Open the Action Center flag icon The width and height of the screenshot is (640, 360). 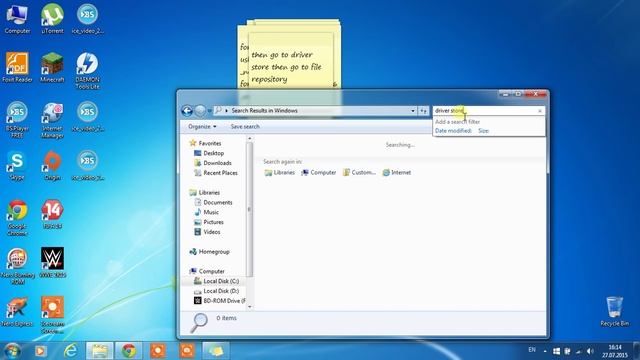tap(567, 351)
